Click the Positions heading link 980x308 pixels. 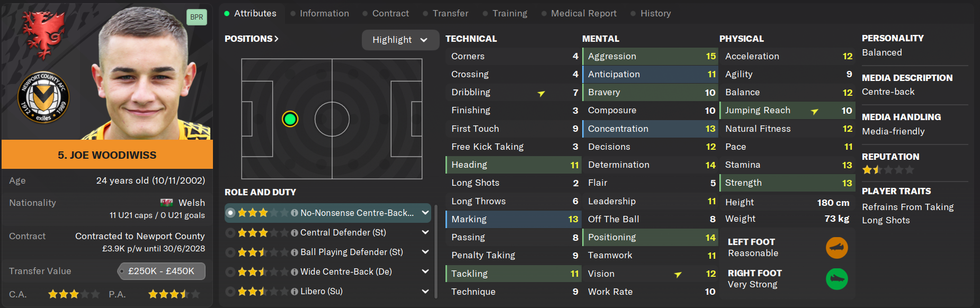click(251, 39)
